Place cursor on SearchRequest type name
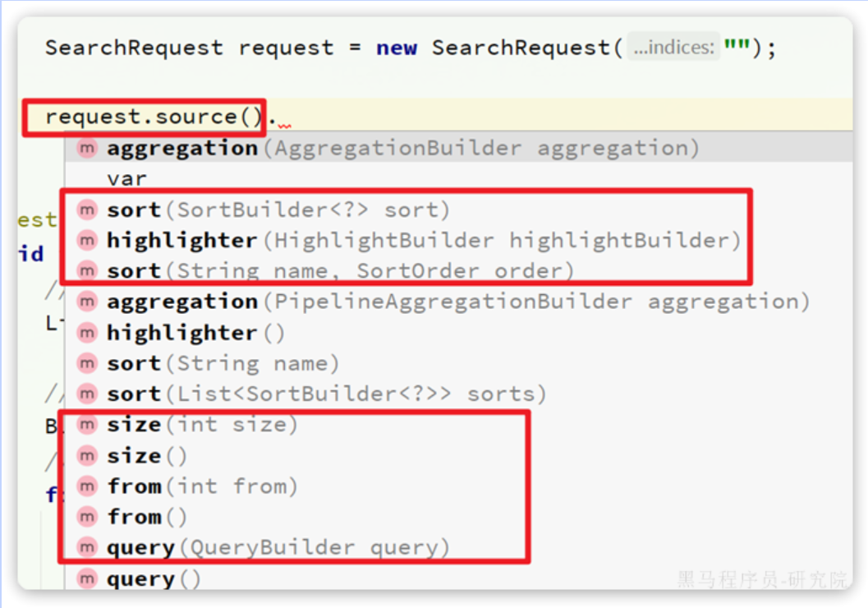868x608 pixels. click(x=134, y=48)
